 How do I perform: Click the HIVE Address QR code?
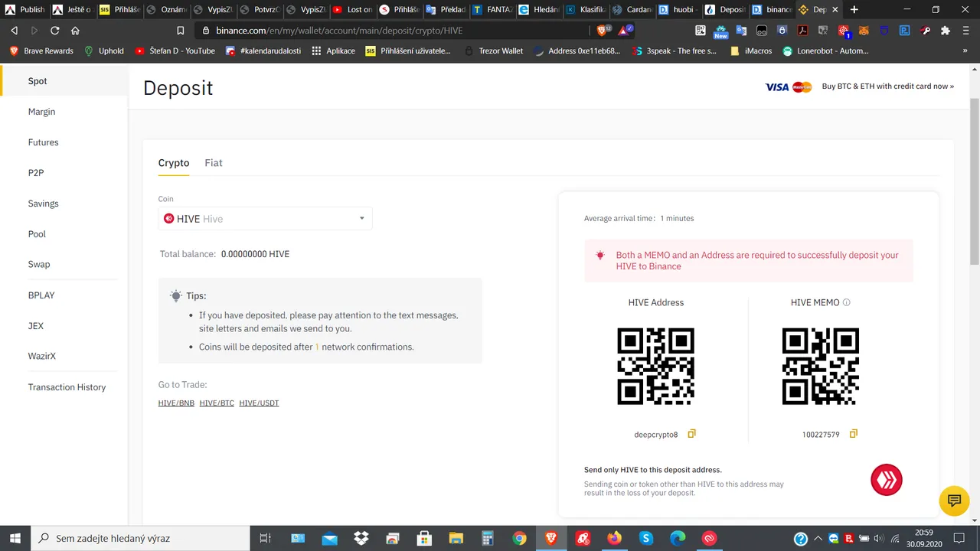655,366
